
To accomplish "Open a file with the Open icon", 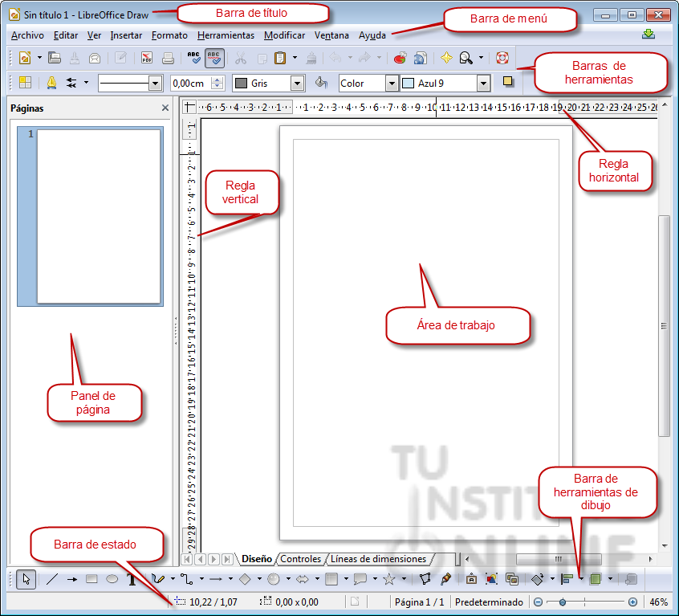I will 54,58.
